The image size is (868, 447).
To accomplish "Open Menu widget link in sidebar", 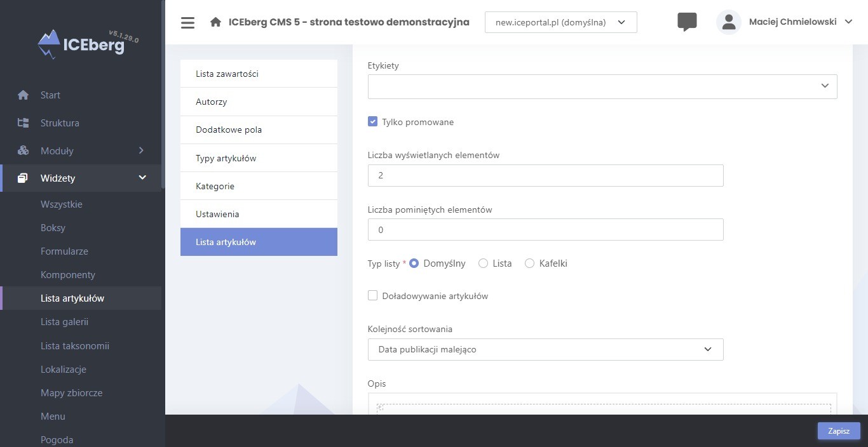I will (53, 417).
